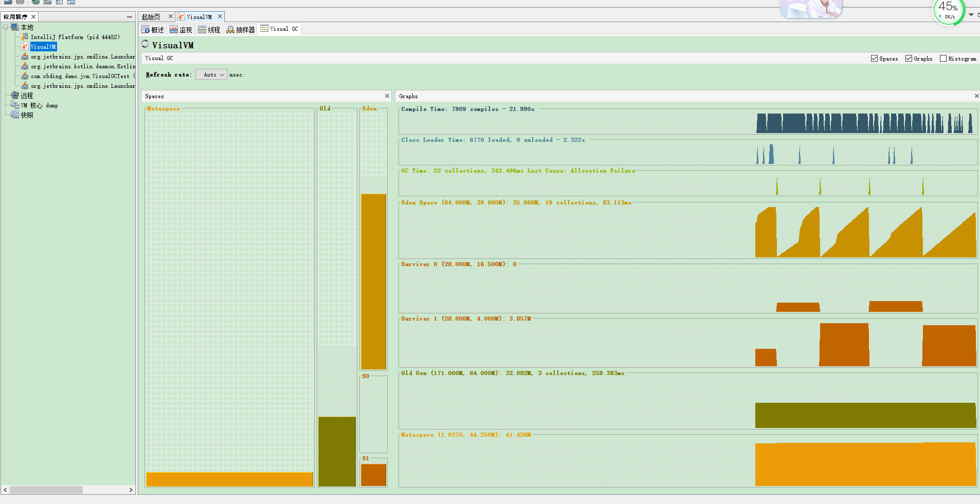The width and height of the screenshot is (980, 504).
Task: Close the Spaces panel
Action: [x=387, y=96]
